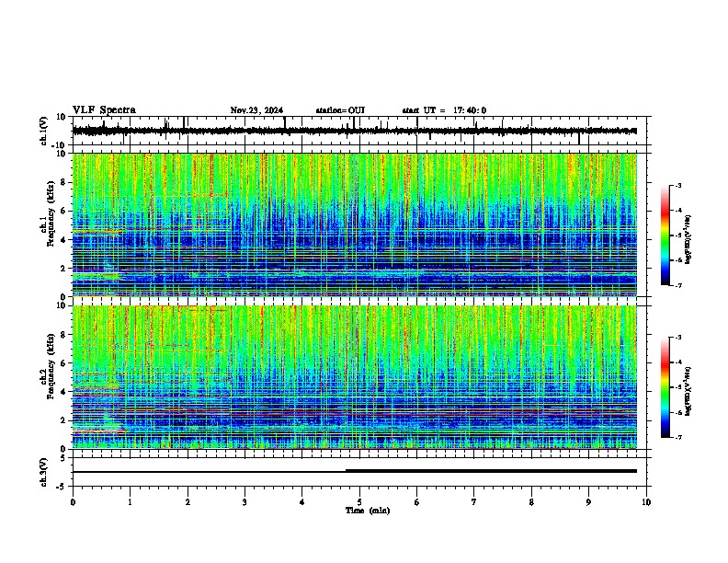The width and height of the screenshot is (728, 563).
Task: Click the "ch.1(V)" waveform axis label
Action: pos(44,131)
